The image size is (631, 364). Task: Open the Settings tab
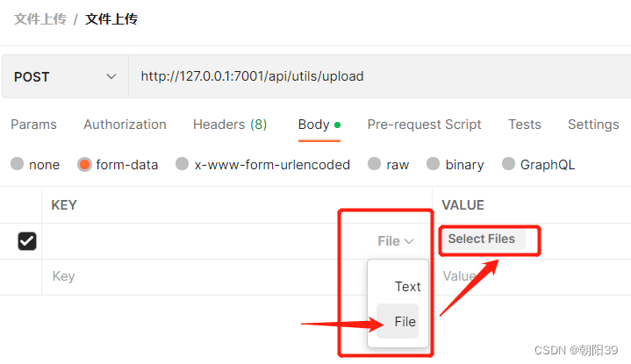(x=593, y=125)
